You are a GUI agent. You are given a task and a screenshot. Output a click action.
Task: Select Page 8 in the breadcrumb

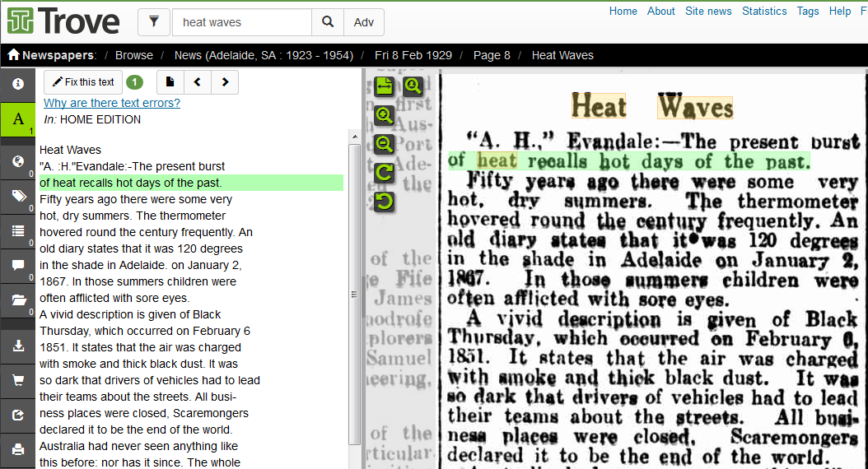(x=492, y=55)
